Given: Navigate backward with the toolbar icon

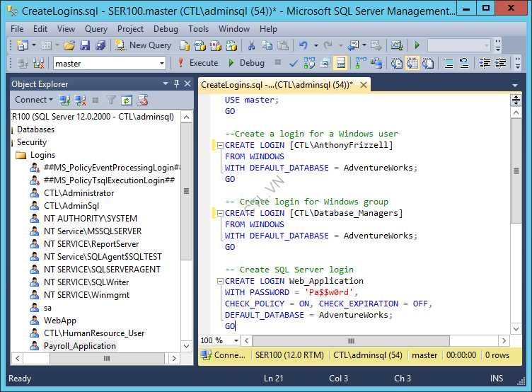Looking at the screenshot, I should [354, 45].
